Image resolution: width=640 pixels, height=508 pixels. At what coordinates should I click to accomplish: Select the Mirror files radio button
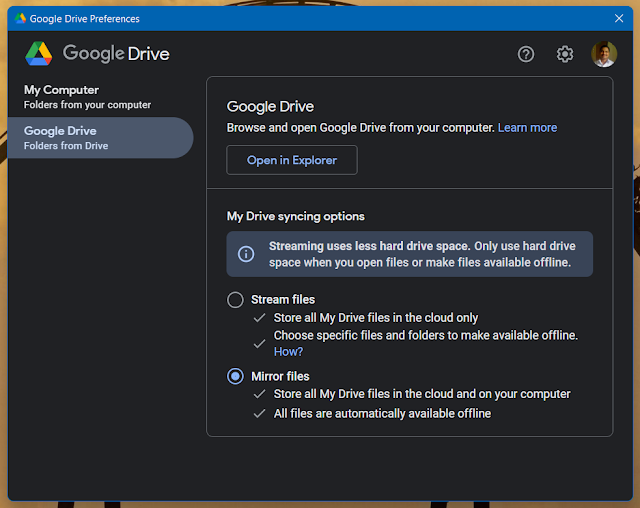[235, 376]
